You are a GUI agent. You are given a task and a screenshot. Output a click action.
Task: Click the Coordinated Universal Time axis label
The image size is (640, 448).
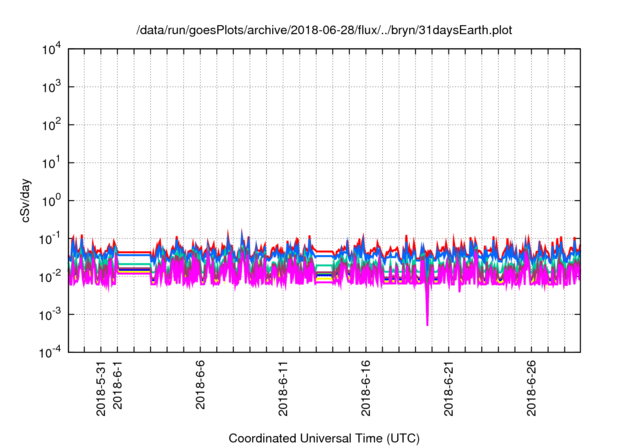pyautogui.click(x=325, y=438)
